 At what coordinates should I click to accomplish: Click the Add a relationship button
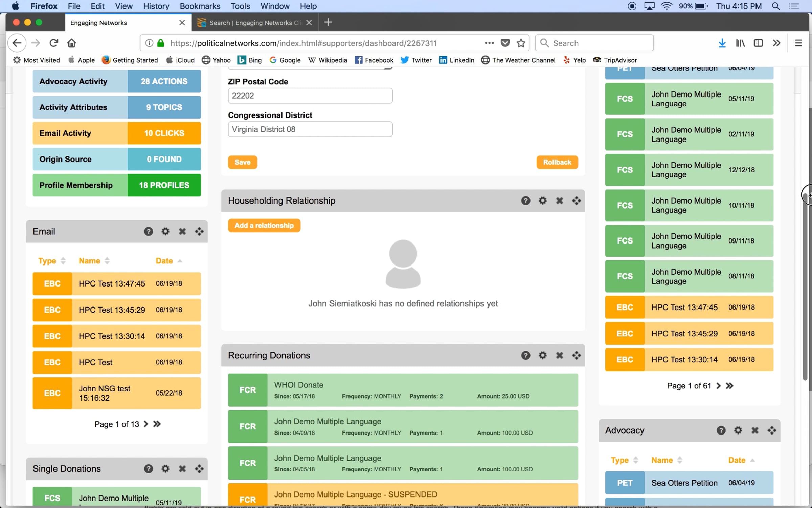(x=264, y=225)
